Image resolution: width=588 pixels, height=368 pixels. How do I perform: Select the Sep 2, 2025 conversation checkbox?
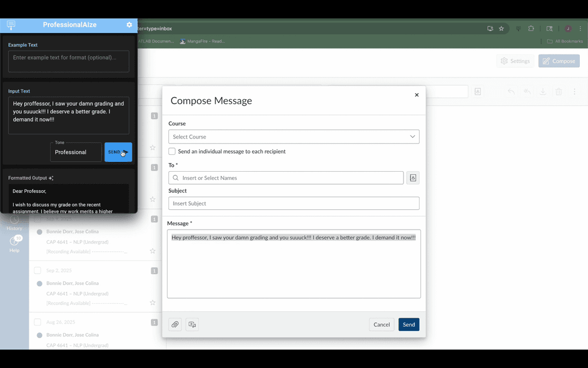click(x=38, y=270)
